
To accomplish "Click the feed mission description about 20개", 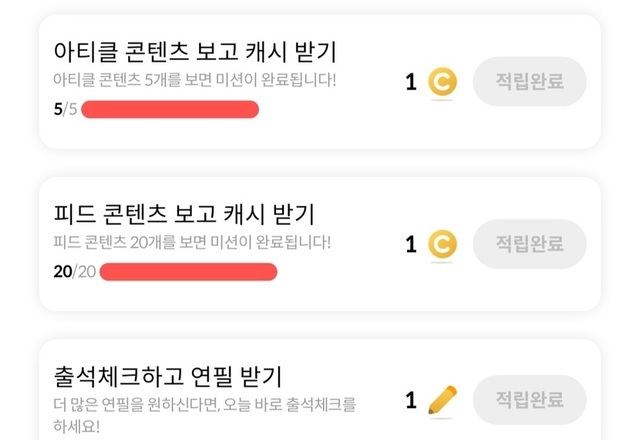I will pyautogui.click(x=191, y=242).
